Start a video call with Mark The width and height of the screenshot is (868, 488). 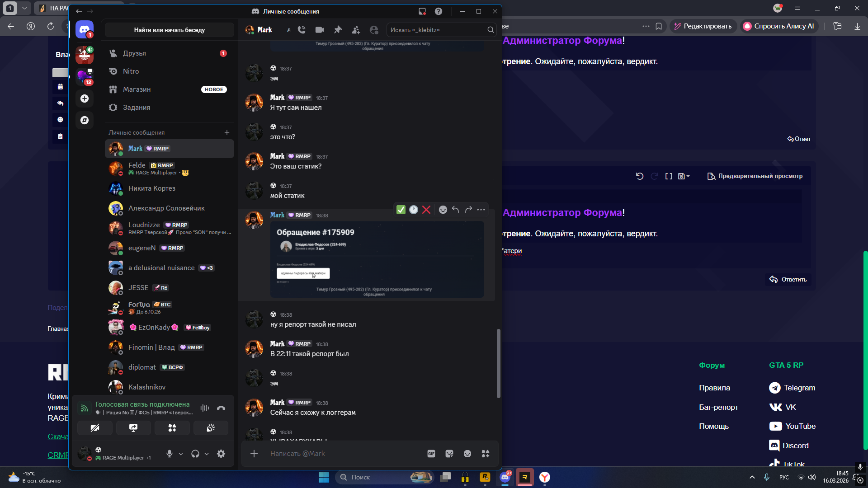pos(320,30)
